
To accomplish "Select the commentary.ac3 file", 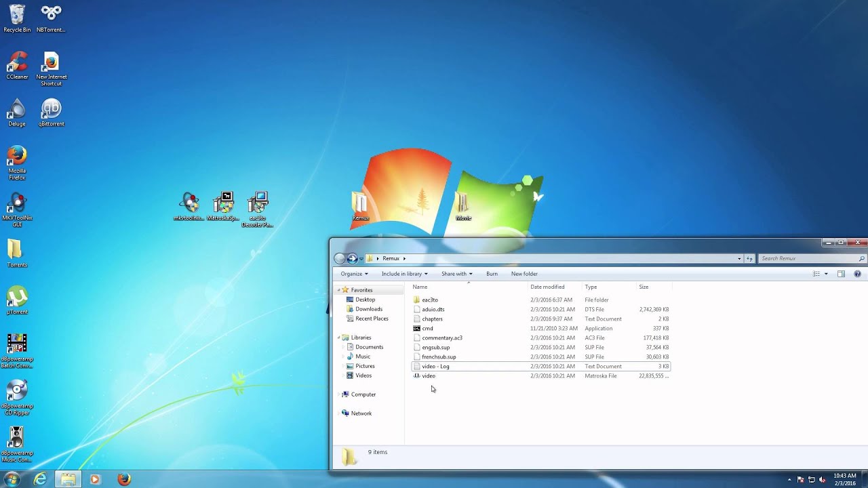I will click(540, 338).
